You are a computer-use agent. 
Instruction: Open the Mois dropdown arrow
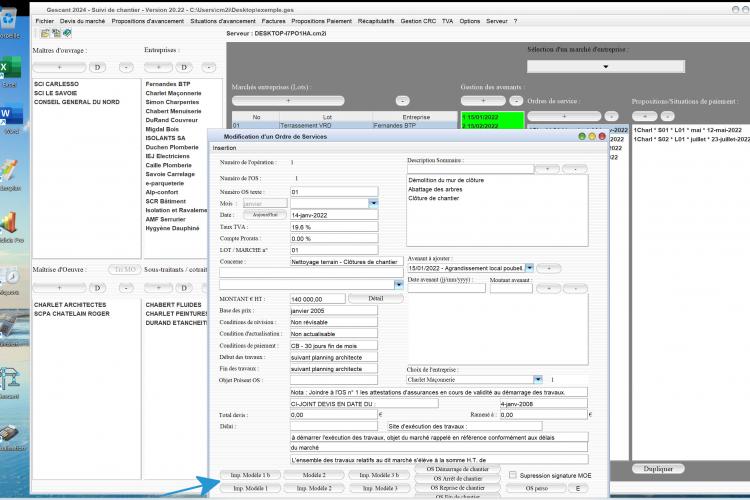pyautogui.click(x=373, y=203)
